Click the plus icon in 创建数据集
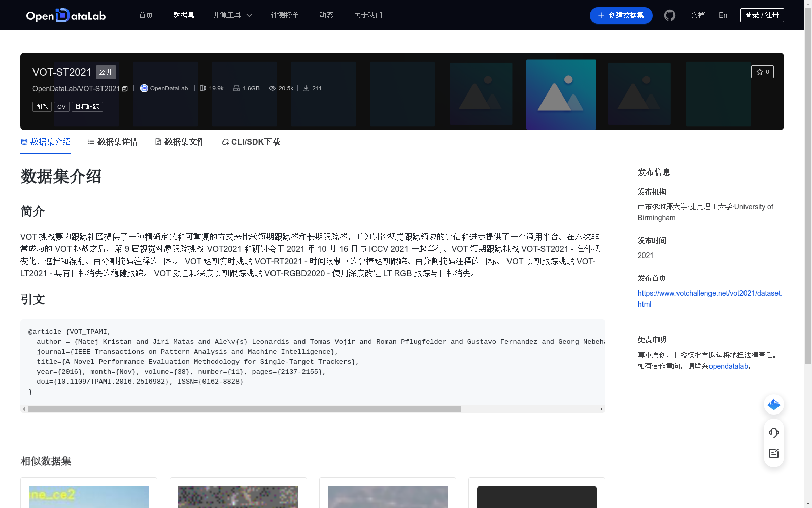 click(x=601, y=15)
